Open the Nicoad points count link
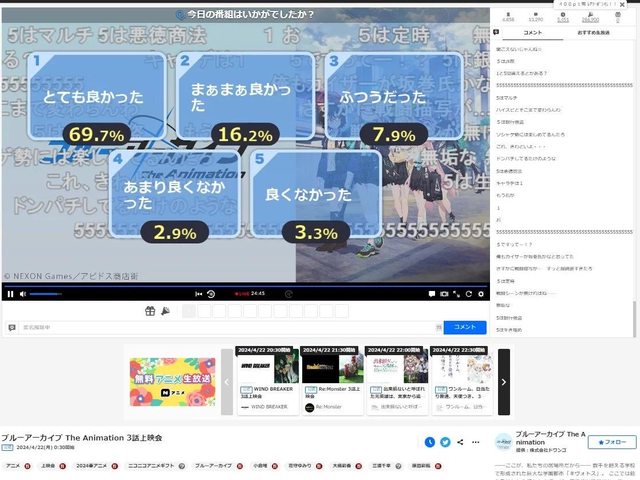Image resolution: width=640 pixels, height=480 pixels. coord(563,20)
